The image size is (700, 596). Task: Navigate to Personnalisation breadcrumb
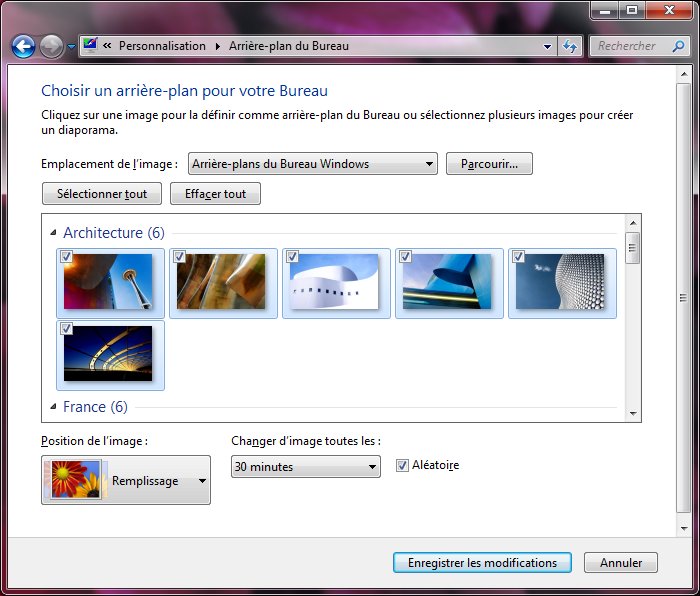click(x=162, y=46)
